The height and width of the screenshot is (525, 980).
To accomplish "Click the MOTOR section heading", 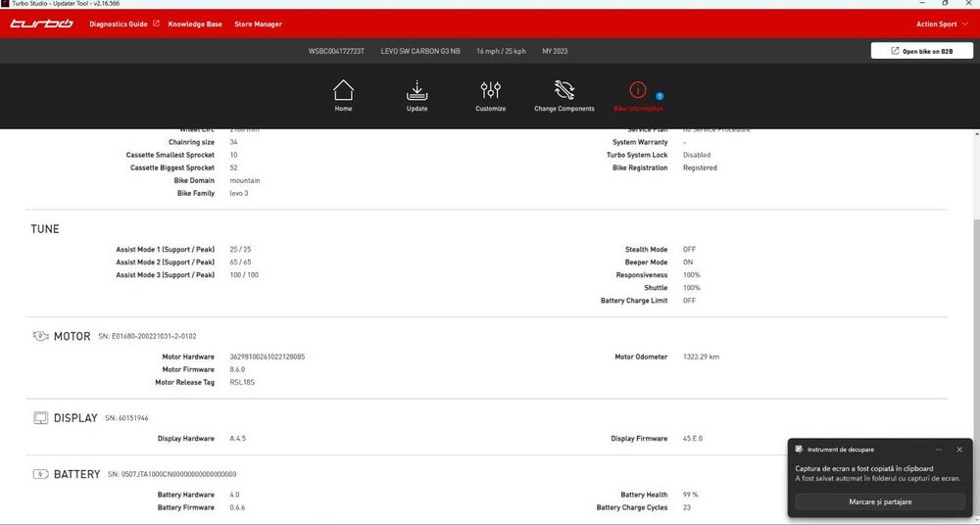I will (x=72, y=336).
